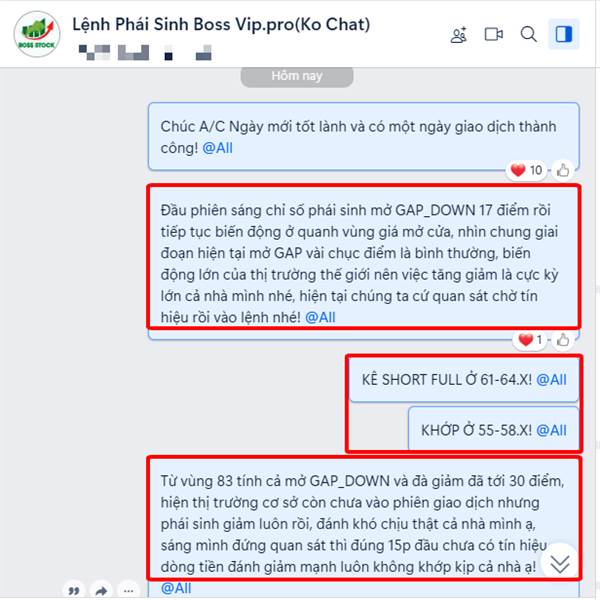Select the Từ vùng 83 message bubble
600x600 pixels.
click(x=364, y=528)
